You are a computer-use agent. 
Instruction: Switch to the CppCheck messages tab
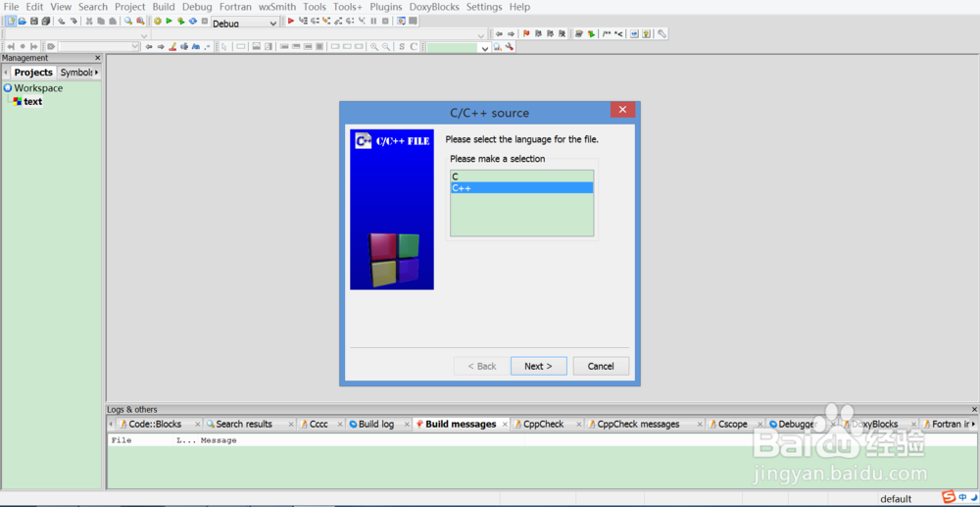pyautogui.click(x=638, y=424)
